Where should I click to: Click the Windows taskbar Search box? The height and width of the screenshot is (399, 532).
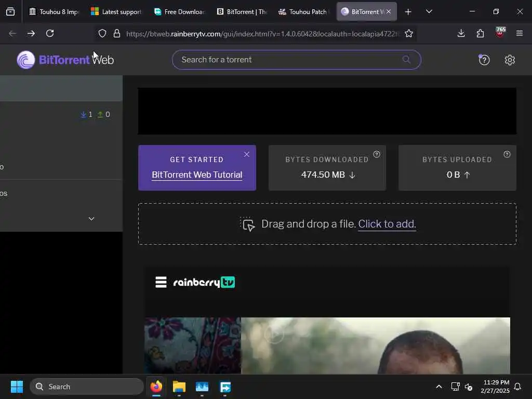pos(87,387)
